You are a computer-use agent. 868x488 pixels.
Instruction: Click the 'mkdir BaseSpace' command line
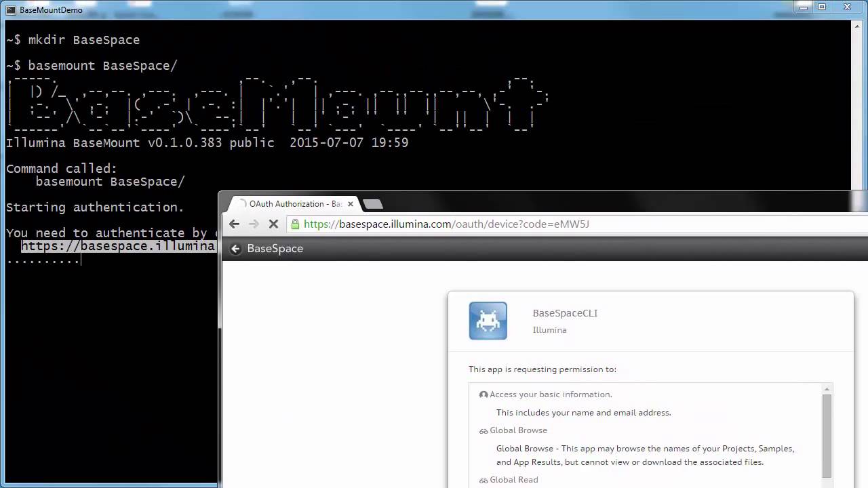(x=73, y=40)
